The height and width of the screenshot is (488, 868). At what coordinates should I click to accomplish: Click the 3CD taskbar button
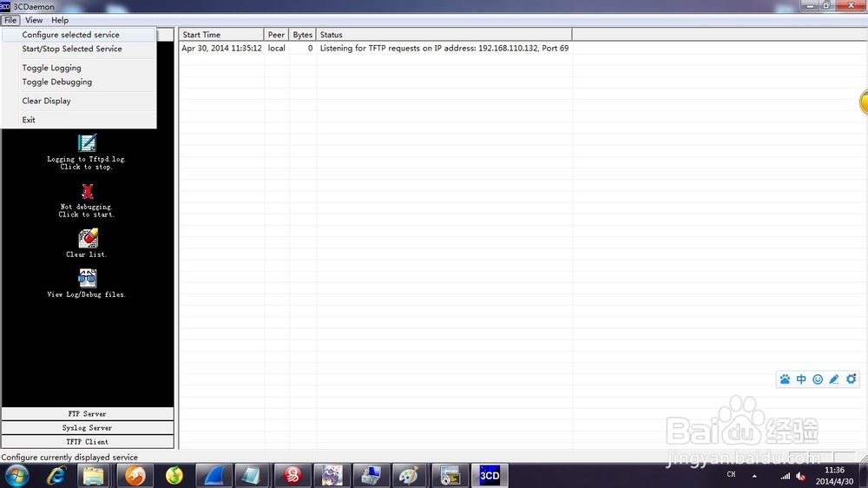click(490, 476)
